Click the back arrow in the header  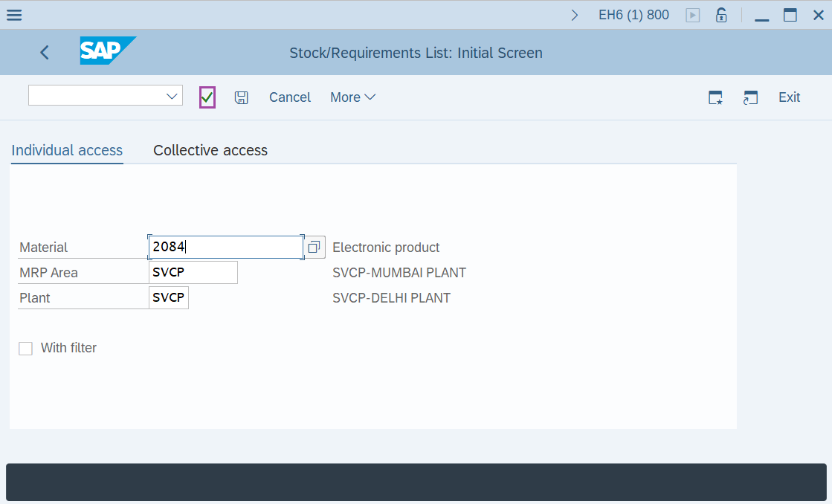click(44, 52)
